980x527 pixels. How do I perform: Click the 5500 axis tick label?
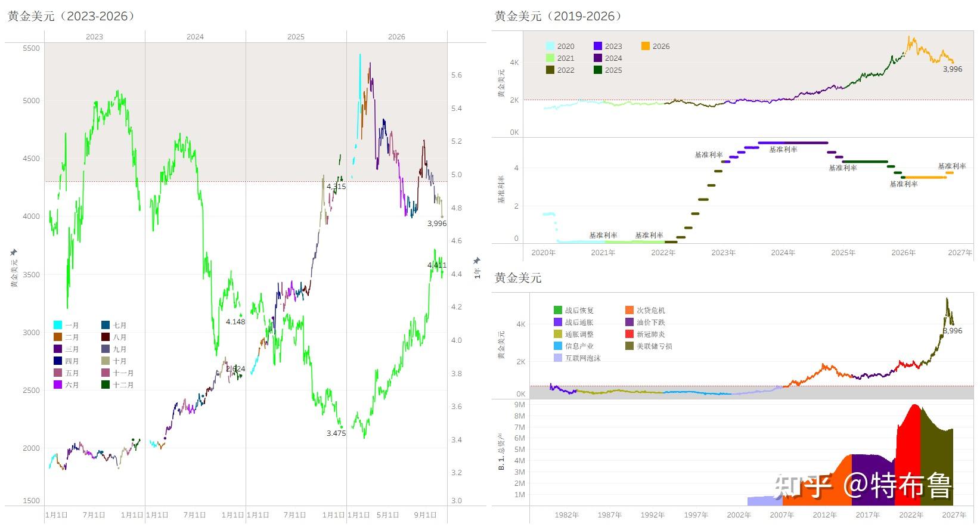(32, 48)
